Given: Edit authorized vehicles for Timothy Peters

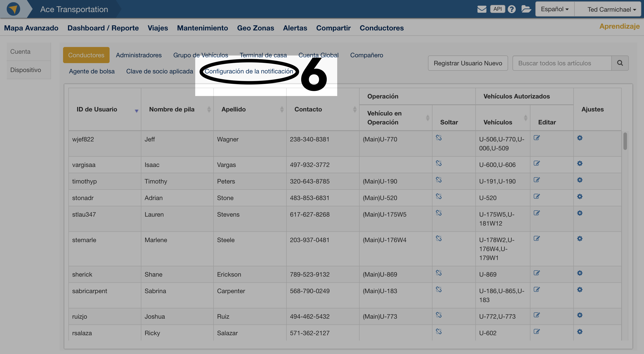Looking at the screenshot, I should 536,180.
